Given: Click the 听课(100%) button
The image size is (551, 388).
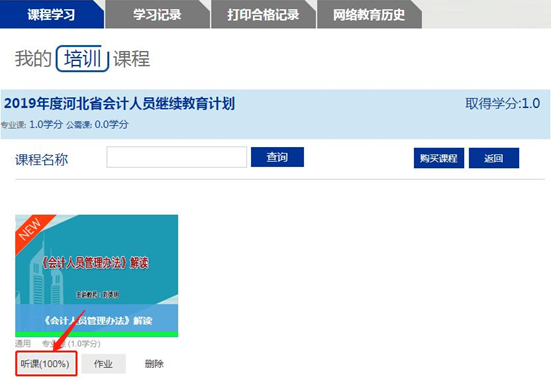Looking at the screenshot, I should [46, 364].
